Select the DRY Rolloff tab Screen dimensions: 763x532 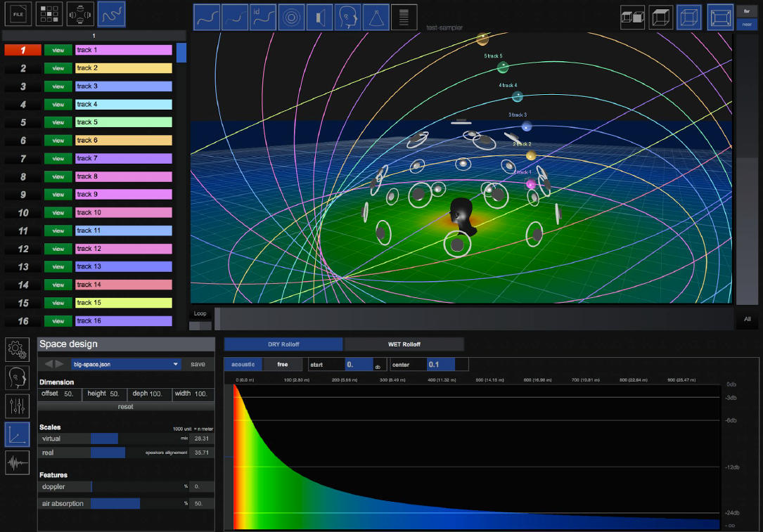[282, 344]
